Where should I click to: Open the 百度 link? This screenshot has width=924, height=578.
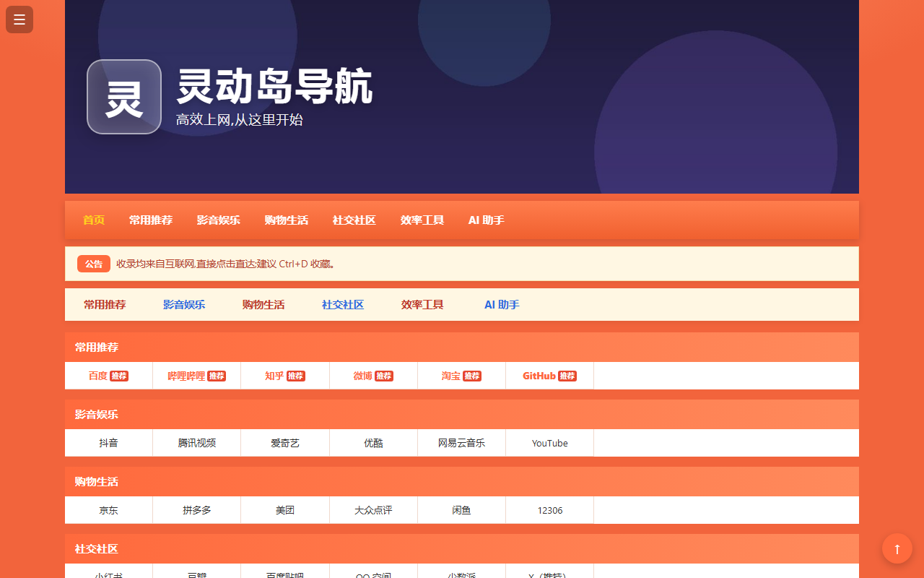click(98, 376)
